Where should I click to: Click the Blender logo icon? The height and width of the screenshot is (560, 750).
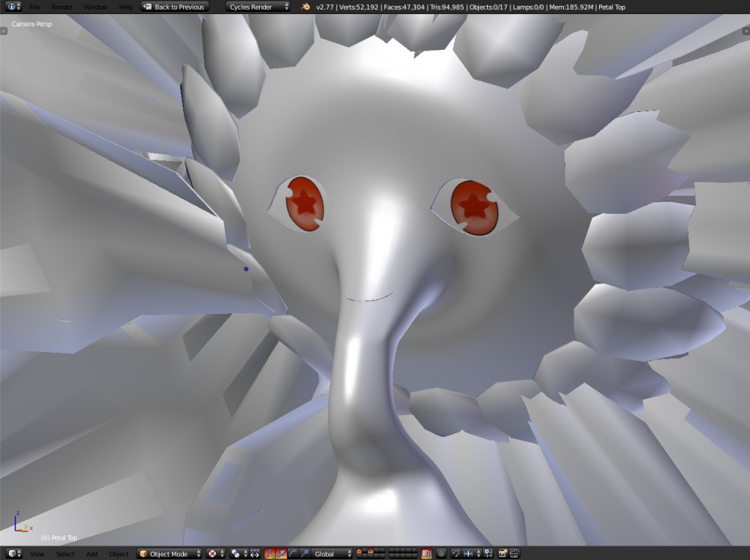click(x=305, y=7)
